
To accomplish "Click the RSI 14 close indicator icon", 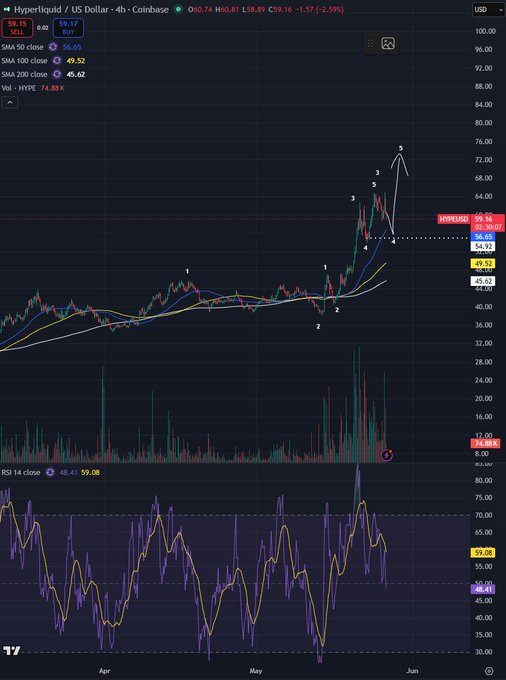I will pyautogui.click(x=50, y=472).
